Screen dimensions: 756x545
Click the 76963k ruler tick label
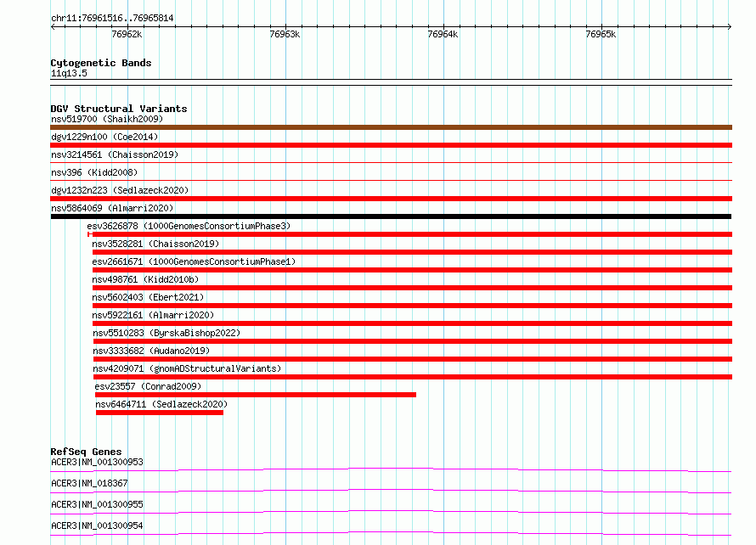(285, 34)
